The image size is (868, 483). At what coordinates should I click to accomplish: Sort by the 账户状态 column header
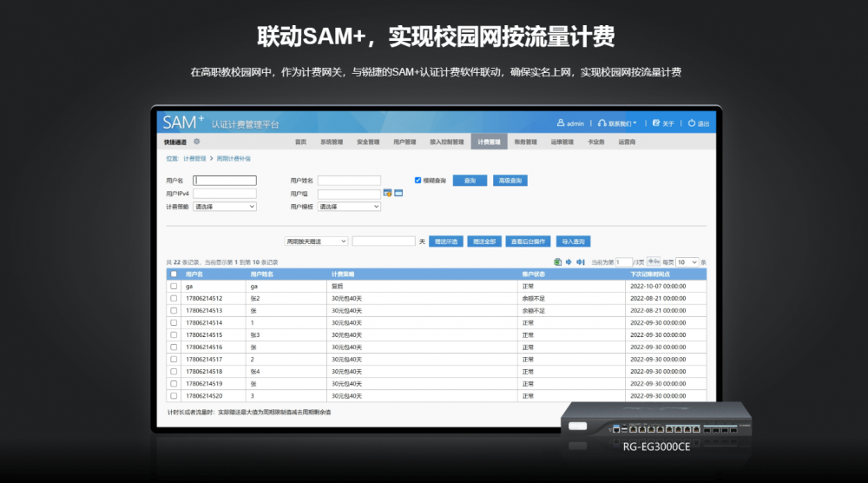tap(534, 275)
